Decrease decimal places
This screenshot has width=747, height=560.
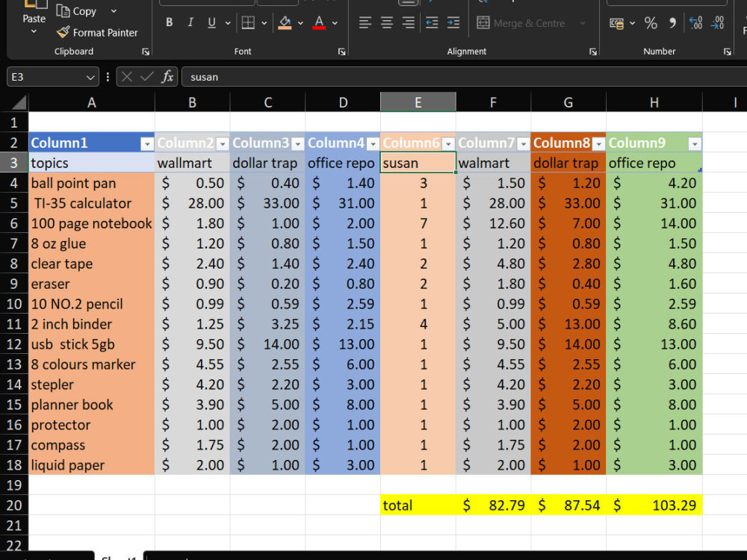pos(717,23)
